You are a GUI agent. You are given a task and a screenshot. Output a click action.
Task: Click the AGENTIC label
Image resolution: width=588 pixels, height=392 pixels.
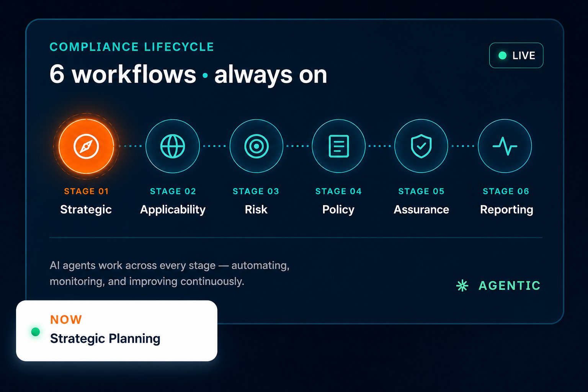click(510, 286)
